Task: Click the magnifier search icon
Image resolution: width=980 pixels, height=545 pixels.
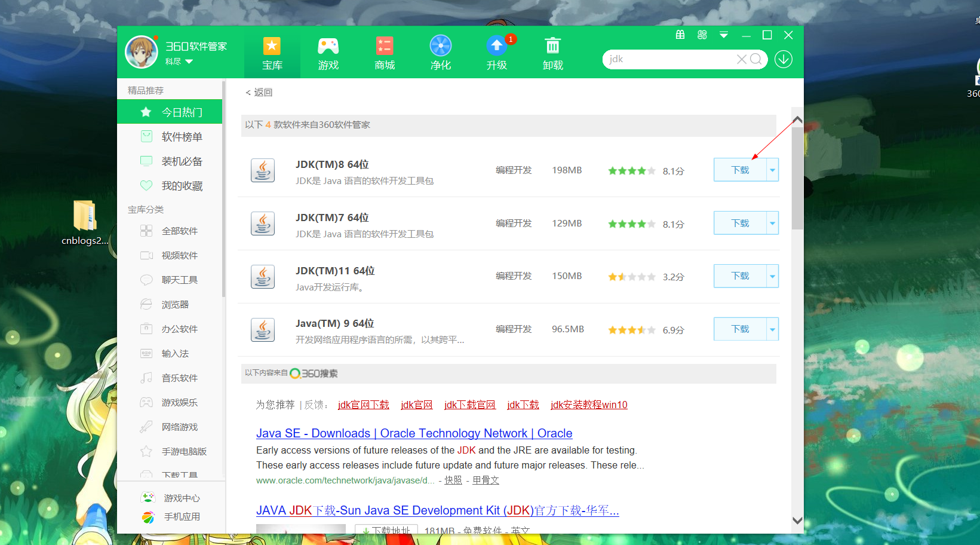Action: (756, 59)
